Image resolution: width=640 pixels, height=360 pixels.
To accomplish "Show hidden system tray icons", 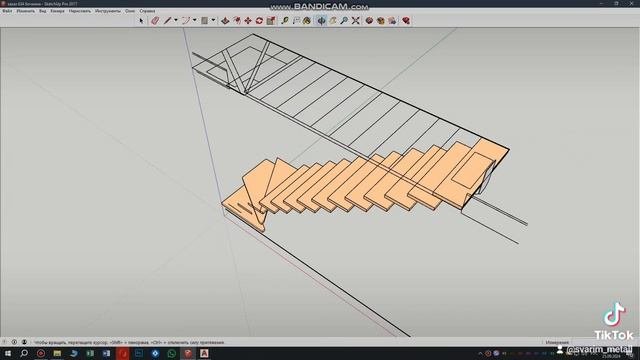I will click(x=480, y=353).
